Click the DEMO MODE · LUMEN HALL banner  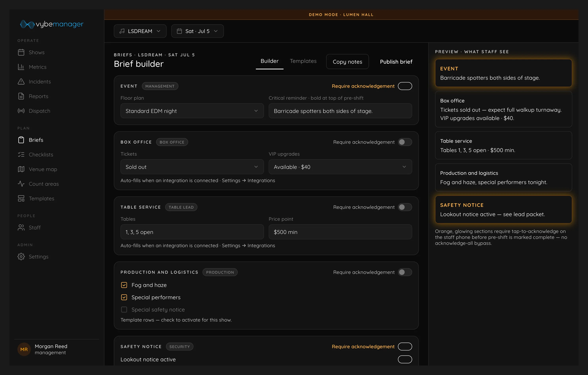[341, 15]
